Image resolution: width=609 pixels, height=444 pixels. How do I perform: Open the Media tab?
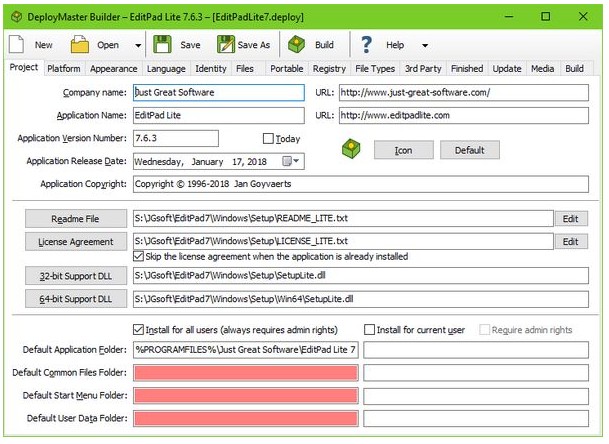543,69
